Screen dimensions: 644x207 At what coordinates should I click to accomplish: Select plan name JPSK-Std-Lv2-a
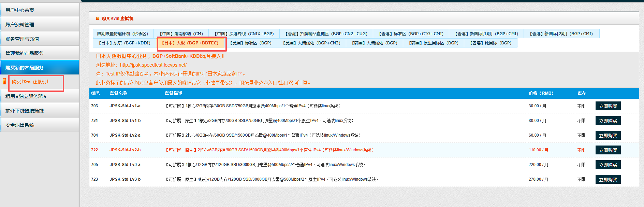[x=125, y=135]
